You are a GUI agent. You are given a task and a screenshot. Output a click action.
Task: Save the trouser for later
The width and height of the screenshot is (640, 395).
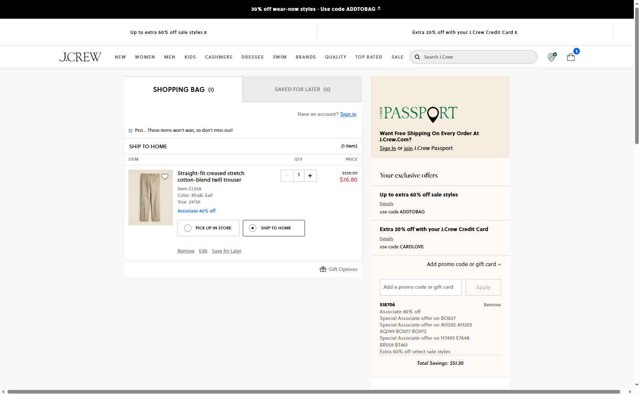[x=227, y=251]
